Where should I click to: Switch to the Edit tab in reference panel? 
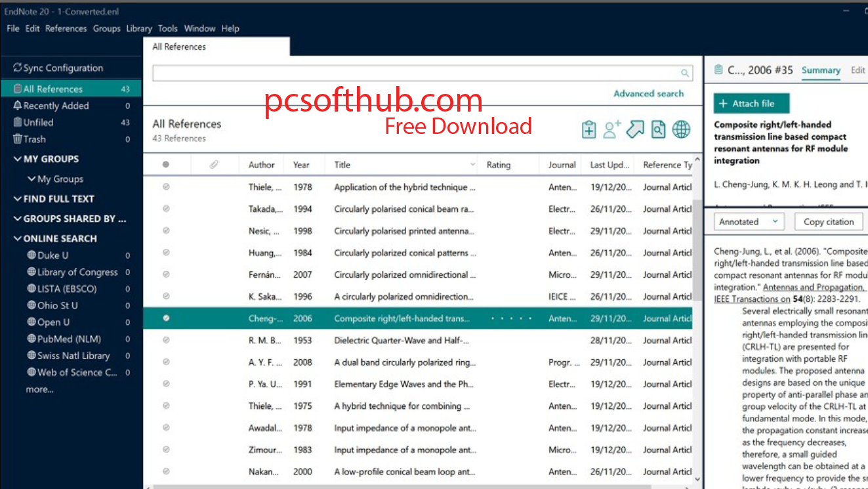858,70
